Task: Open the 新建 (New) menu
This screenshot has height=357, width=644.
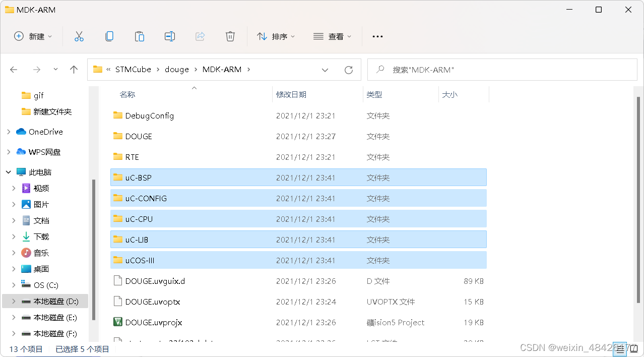Action: (x=33, y=36)
